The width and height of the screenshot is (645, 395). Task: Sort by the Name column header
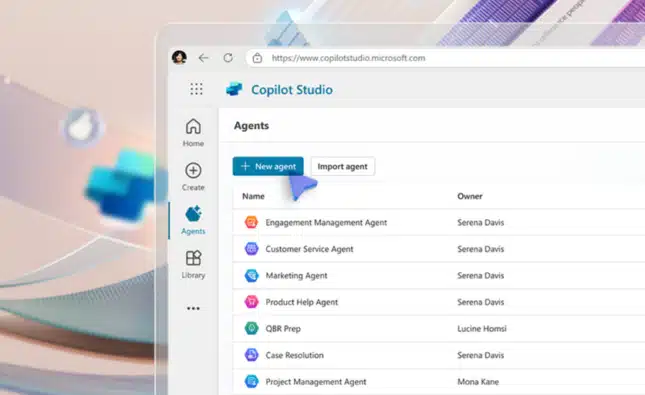(253, 196)
